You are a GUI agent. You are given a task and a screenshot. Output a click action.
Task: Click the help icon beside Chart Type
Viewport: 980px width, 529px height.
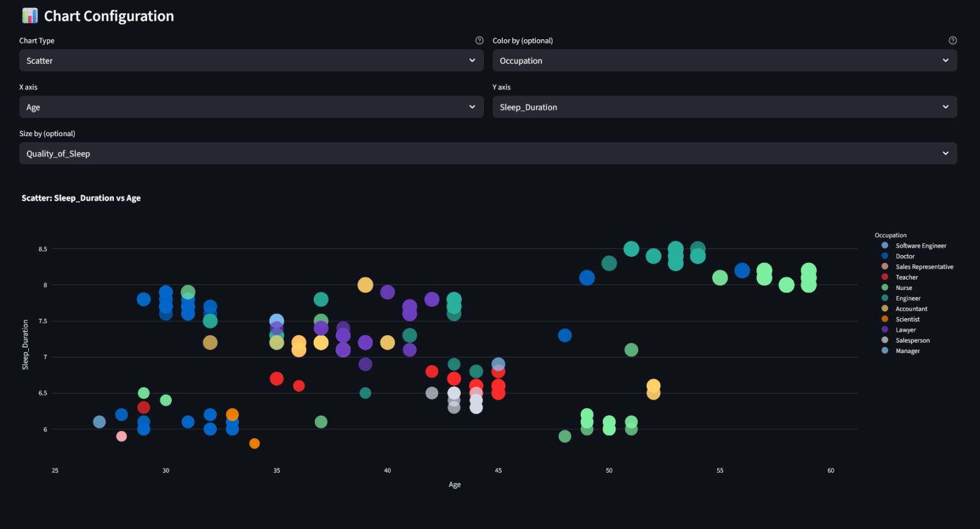[x=480, y=40]
